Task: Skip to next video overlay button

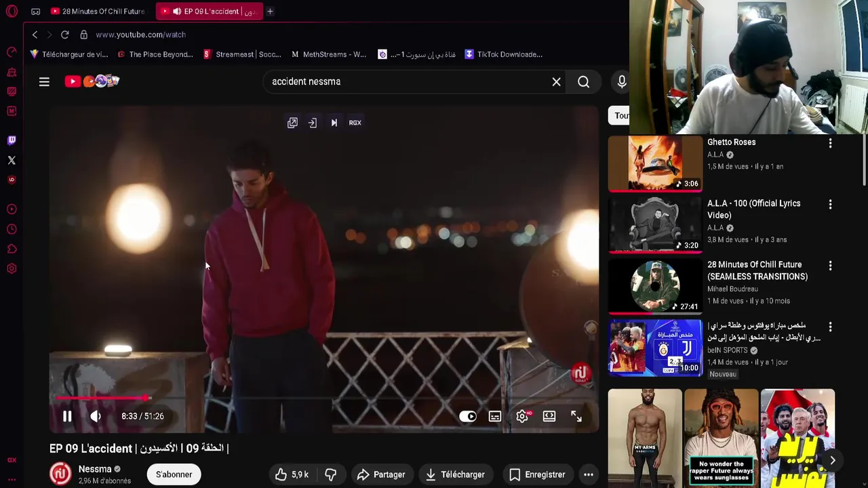Action: [x=334, y=123]
